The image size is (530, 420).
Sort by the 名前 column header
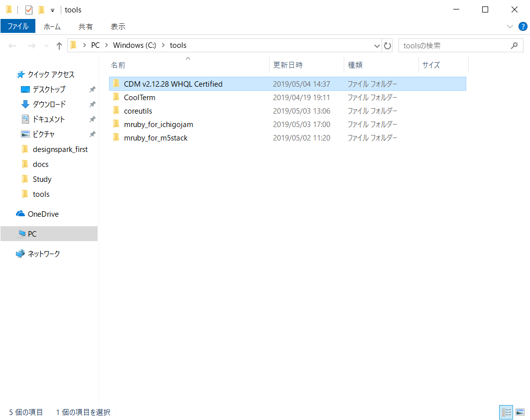tap(118, 65)
